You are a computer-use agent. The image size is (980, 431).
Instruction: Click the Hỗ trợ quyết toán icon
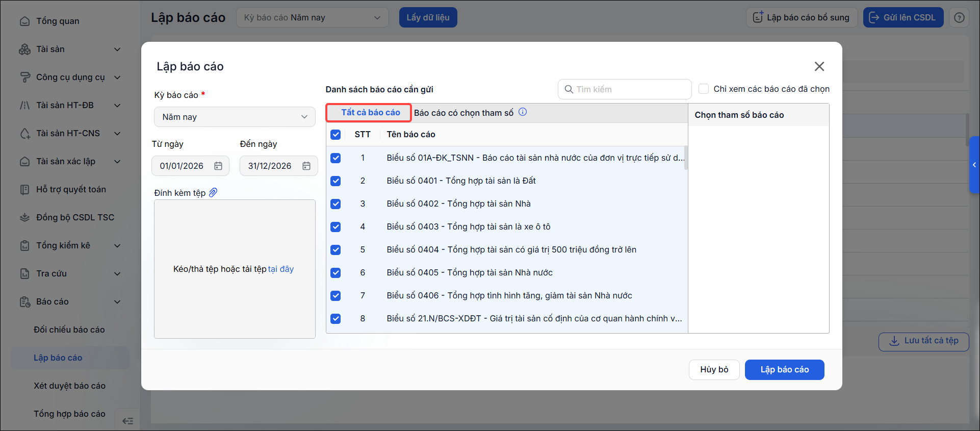24,190
